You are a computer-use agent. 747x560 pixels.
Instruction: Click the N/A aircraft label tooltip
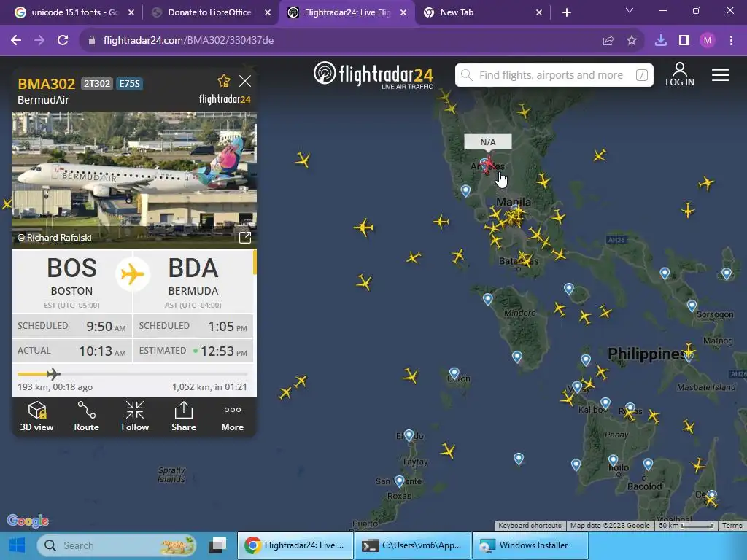pos(488,142)
